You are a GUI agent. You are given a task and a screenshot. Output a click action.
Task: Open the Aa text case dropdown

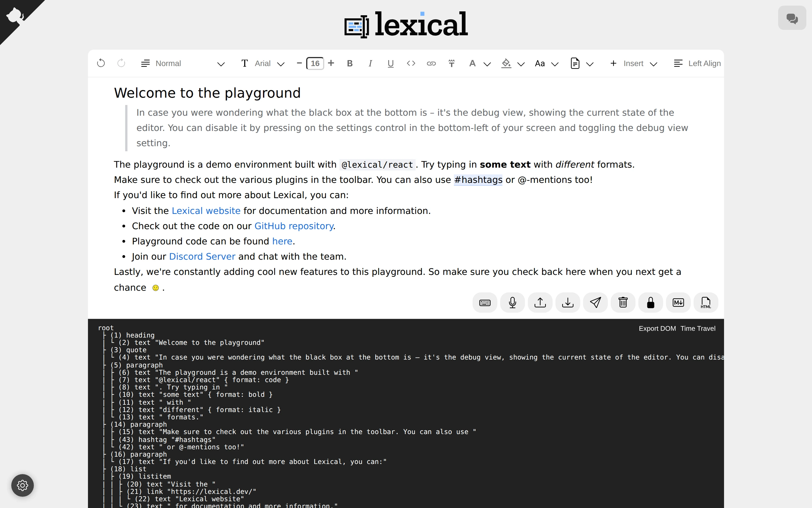click(x=547, y=63)
